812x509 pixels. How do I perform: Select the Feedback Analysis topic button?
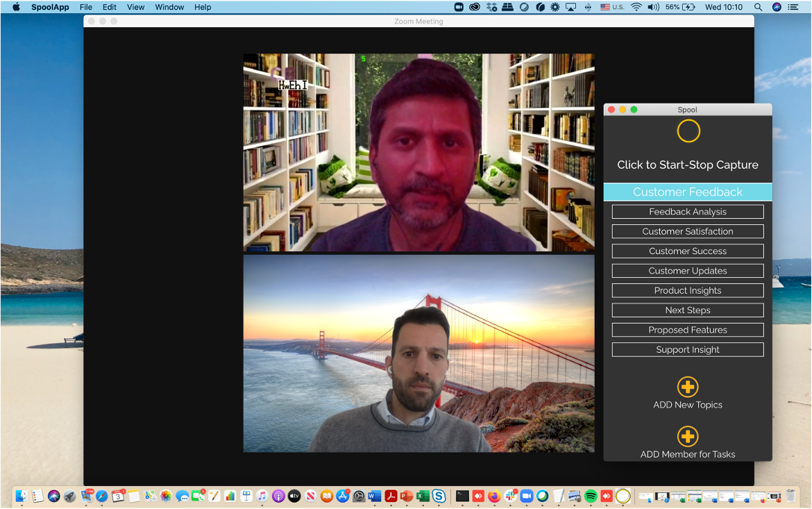(687, 212)
